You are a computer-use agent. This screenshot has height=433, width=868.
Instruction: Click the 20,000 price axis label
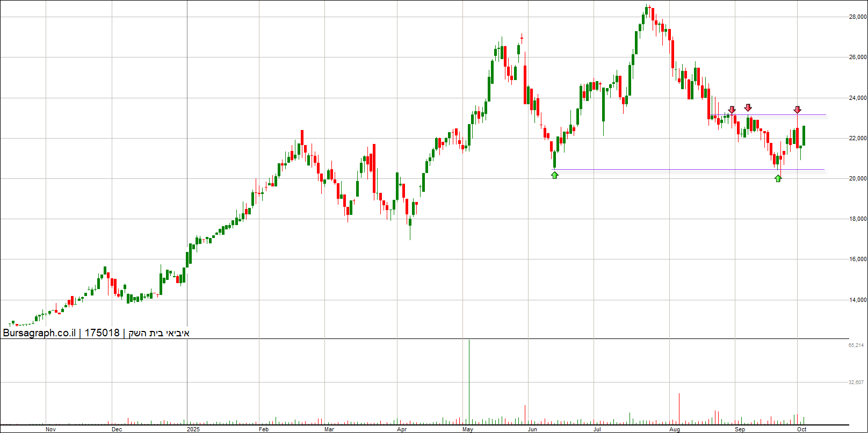[857, 179]
